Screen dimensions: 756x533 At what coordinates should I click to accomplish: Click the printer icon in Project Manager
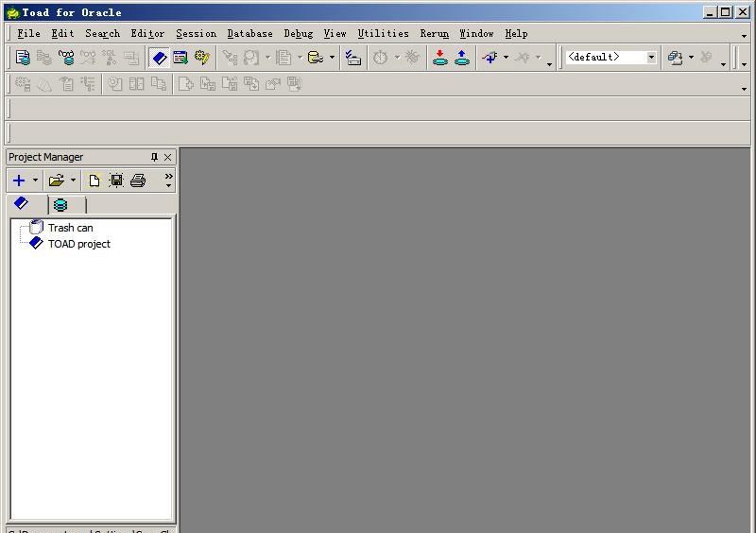138,181
